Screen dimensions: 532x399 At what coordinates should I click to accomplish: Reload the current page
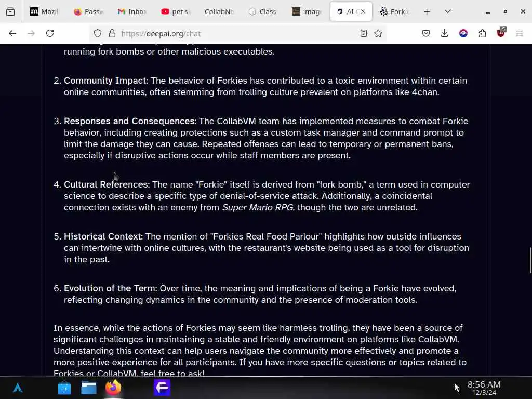tap(50, 33)
